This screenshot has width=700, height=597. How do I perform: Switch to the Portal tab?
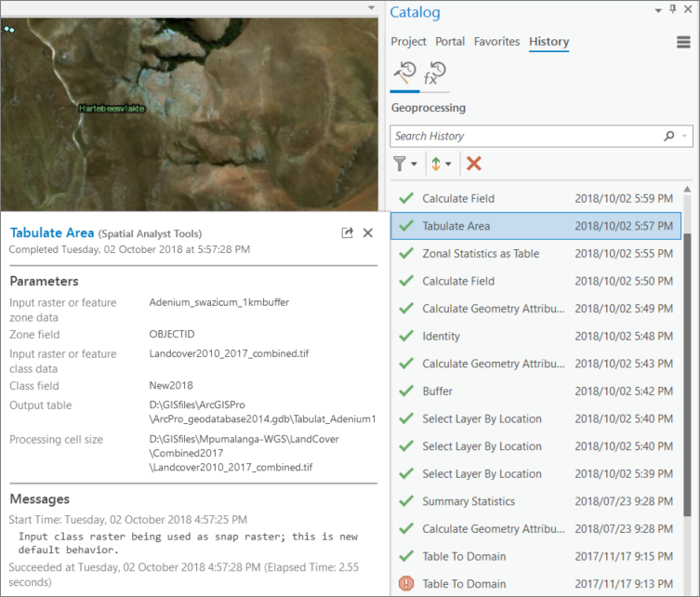point(450,42)
